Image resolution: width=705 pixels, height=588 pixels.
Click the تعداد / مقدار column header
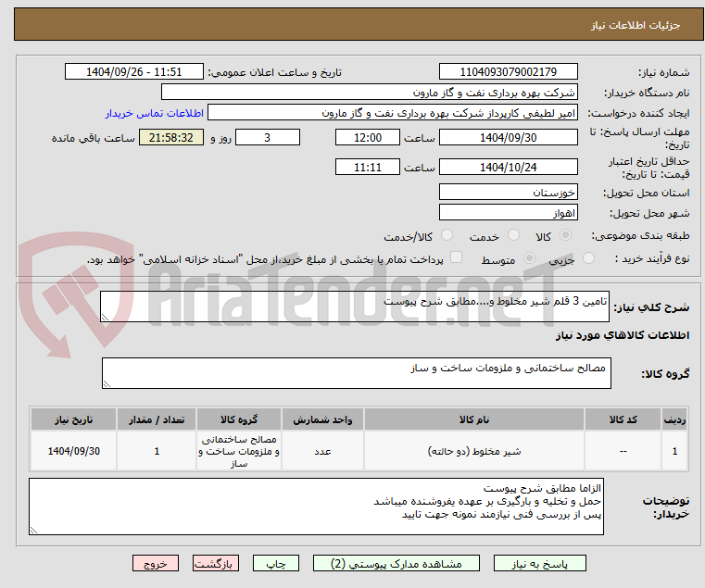point(157,419)
